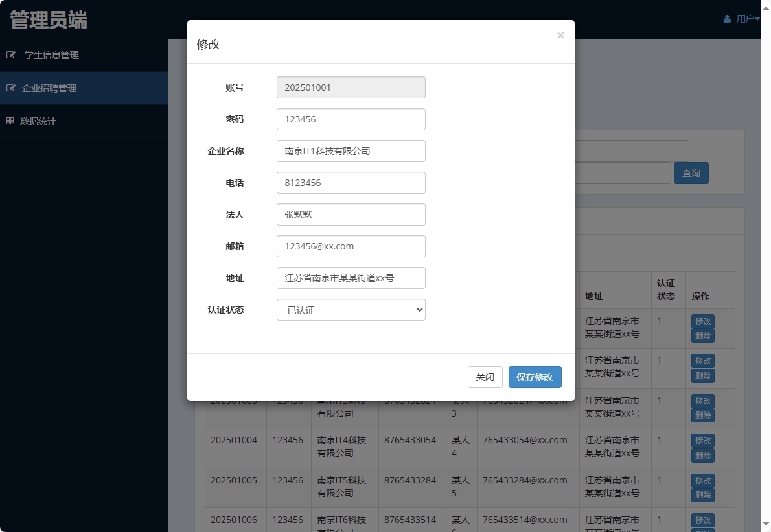This screenshot has height=532, width=771.
Task: Select the 企业名称 field showing 南京IT1科技有限公司
Action: pos(351,151)
